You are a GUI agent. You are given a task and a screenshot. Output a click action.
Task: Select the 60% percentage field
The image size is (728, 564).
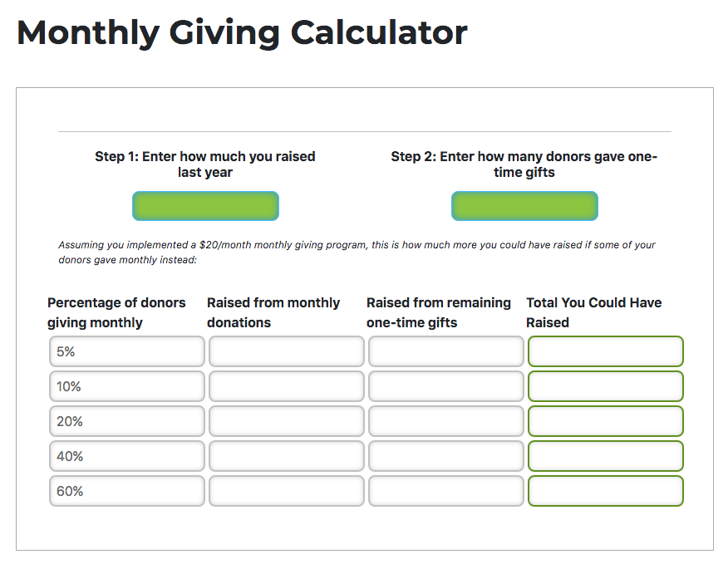(127, 491)
